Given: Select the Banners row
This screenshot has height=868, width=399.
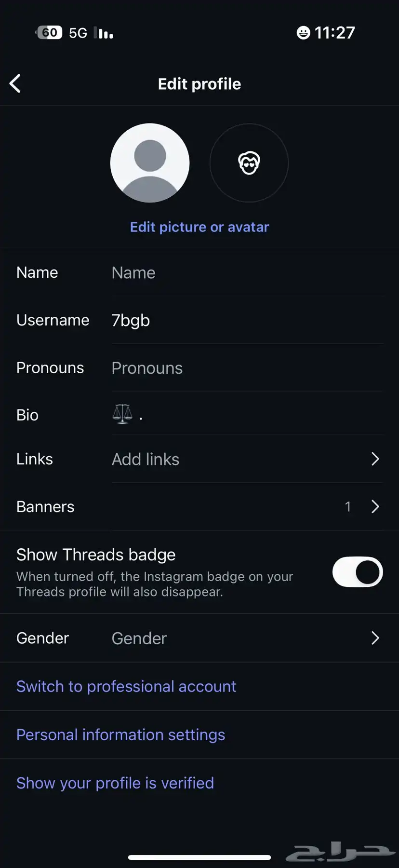Looking at the screenshot, I should tap(199, 507).
